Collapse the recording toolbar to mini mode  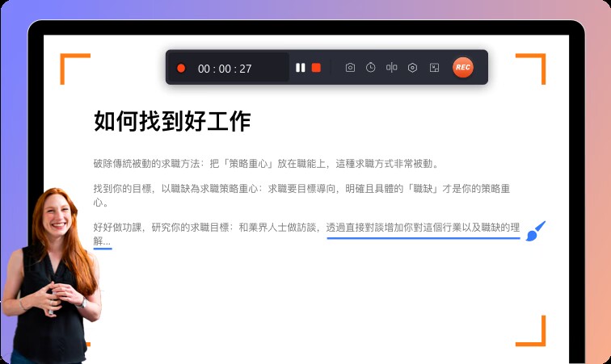pos(434,68)
